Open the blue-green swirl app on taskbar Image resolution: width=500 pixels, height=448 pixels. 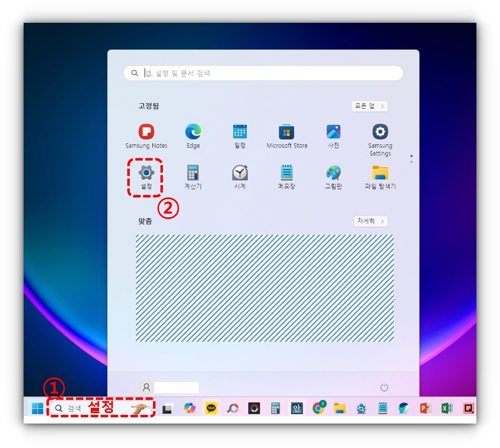tap(404, 409)
